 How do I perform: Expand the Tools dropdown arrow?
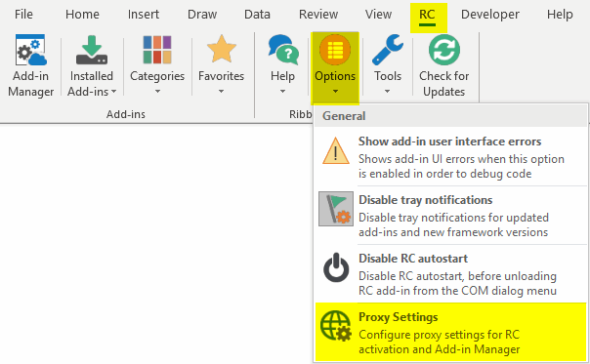point(388,92)
